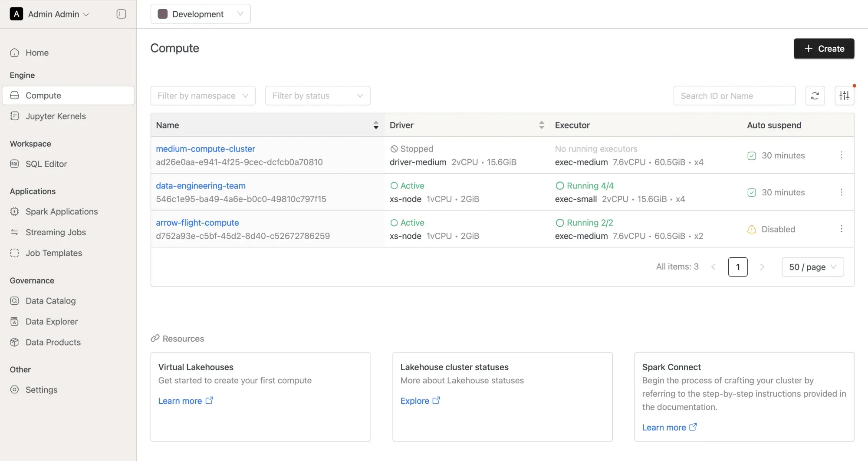Open the arrow-flight-compute cluster link
868x461 pixels.
coord(197,223)
